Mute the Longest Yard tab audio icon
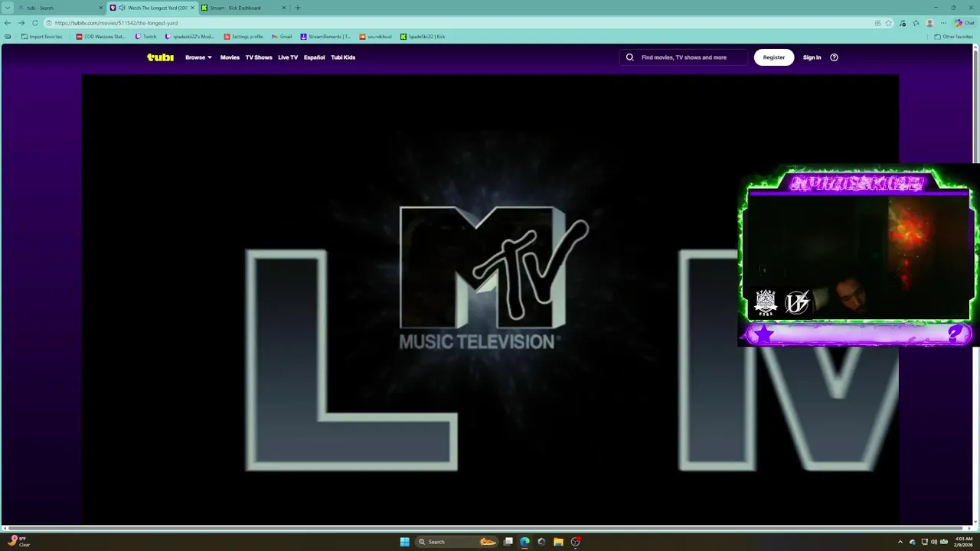This screenshot has width=980, height=551. coord(122,8)
